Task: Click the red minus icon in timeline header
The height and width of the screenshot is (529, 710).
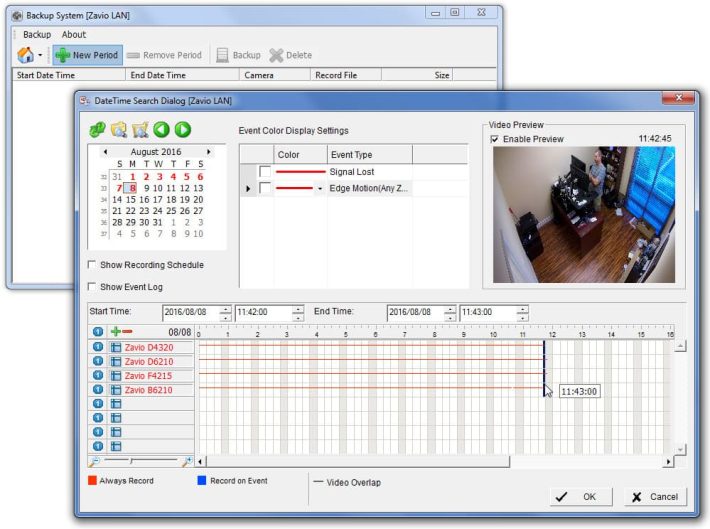Action: (127, 332)
